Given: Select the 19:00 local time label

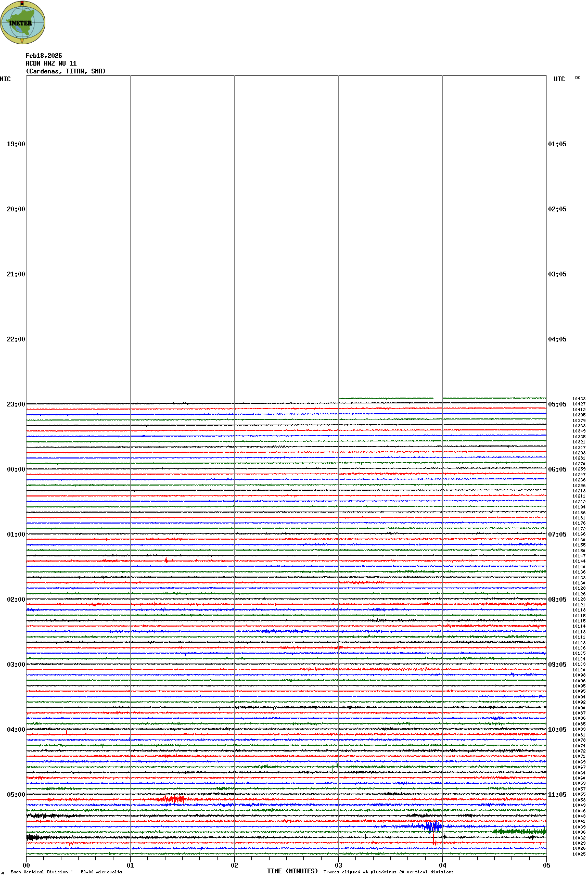Looking at the screenshot, I should click(x=16, y=144).
